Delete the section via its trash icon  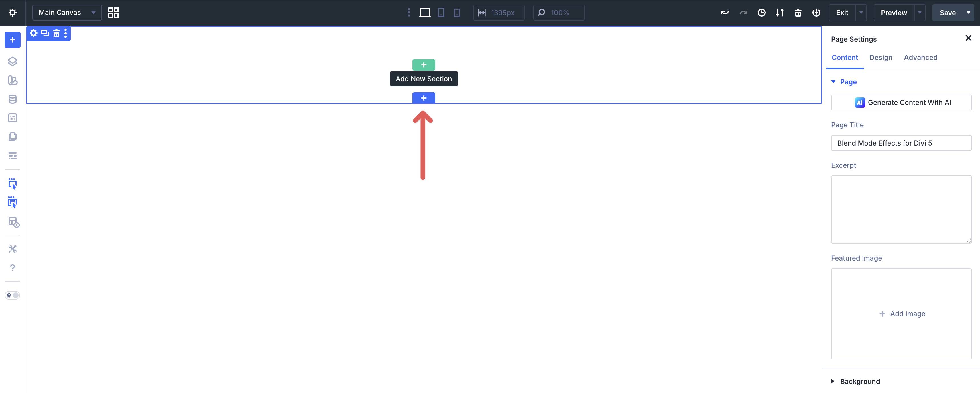coord(56,33)
